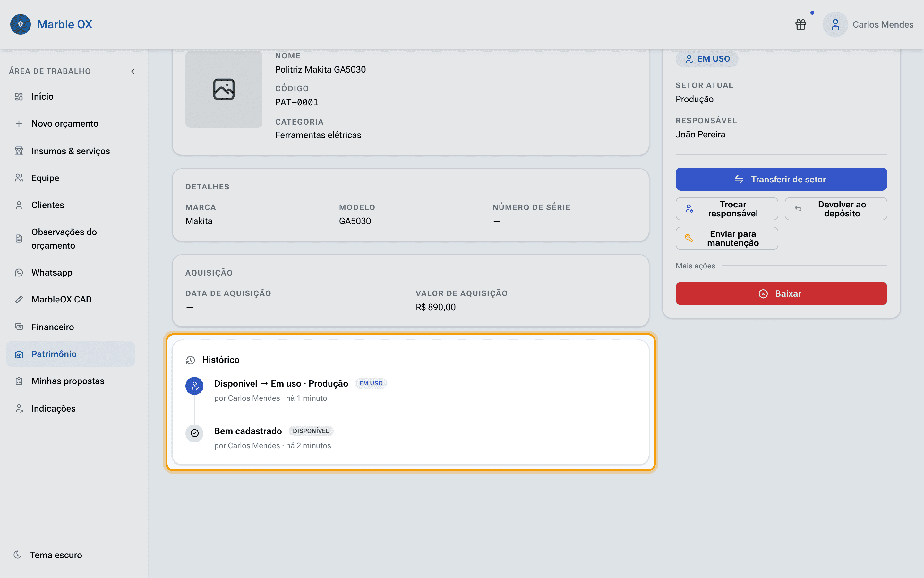
Task: Navigate to Equipe
Action: 71,178
